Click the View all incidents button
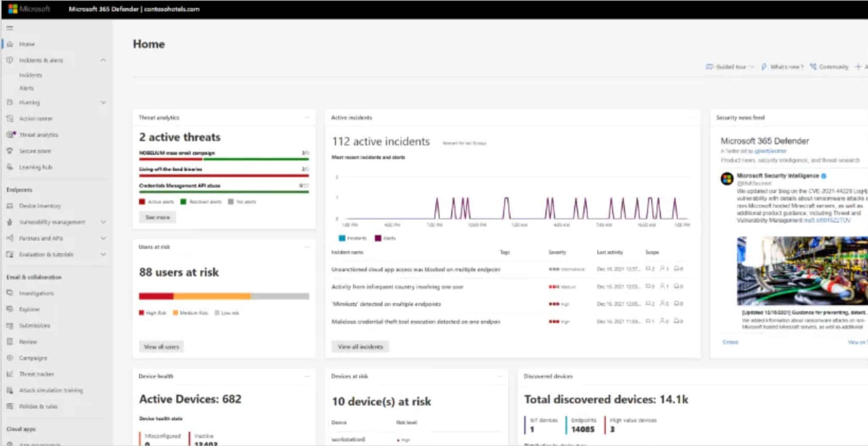The image size is (868, 446). 360,346
